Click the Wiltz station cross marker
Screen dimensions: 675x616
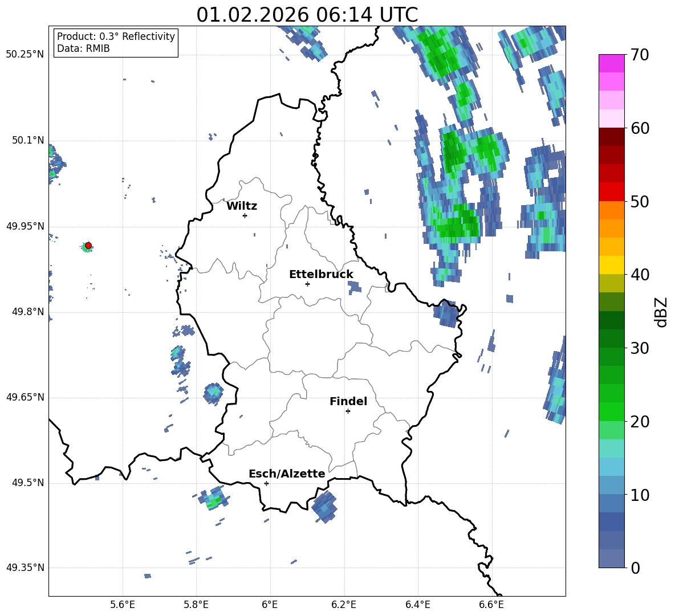tap(245, 215)
